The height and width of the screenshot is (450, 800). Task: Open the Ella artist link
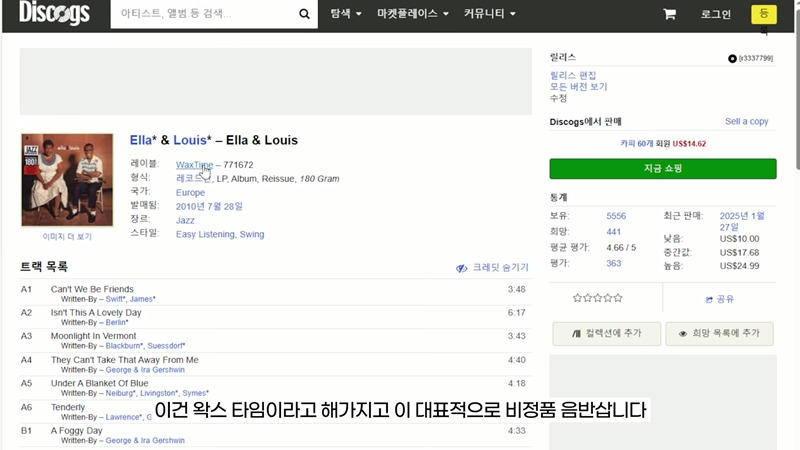[140, 140]
